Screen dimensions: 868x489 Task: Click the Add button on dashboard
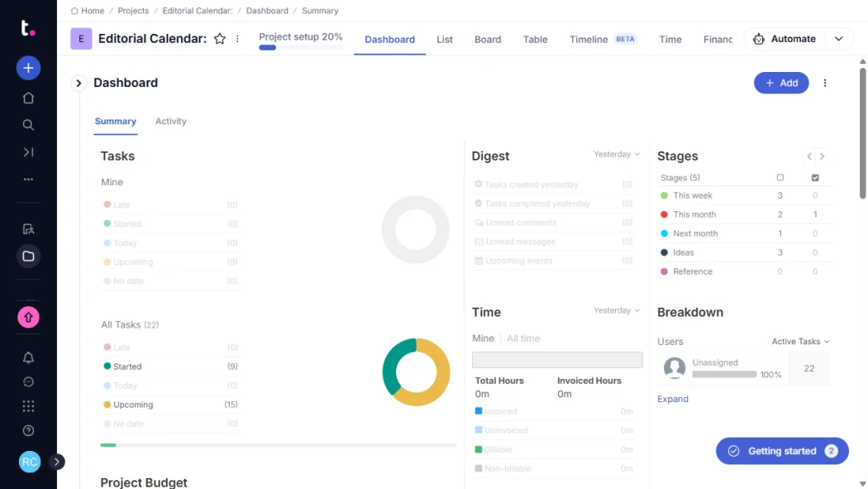[x=781, y=83]
